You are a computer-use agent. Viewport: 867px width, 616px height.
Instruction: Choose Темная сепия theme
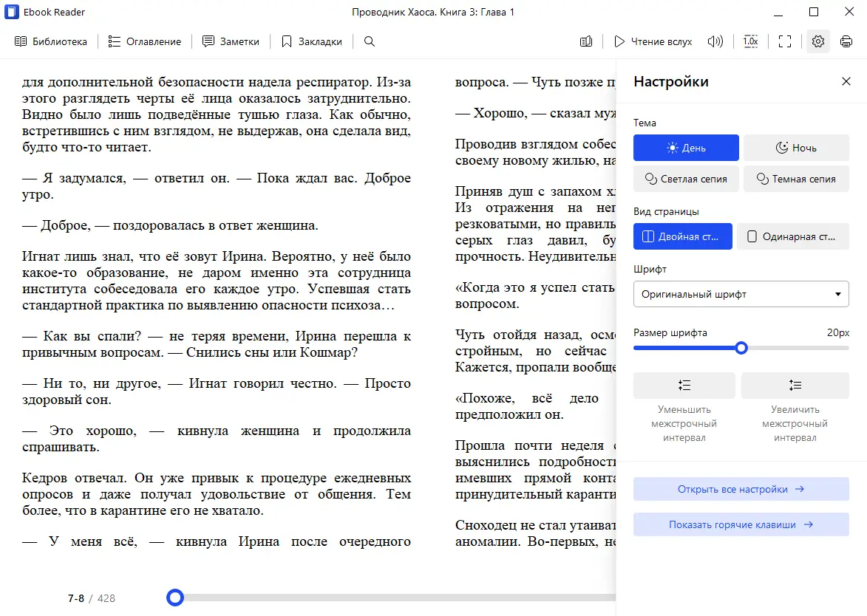[796, 179]
